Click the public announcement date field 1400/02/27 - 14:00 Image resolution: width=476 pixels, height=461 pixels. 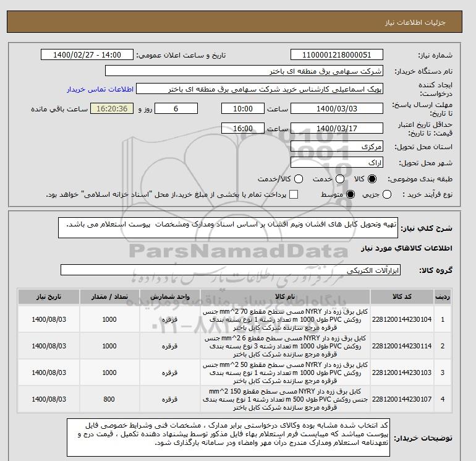(x=87, y=54)
